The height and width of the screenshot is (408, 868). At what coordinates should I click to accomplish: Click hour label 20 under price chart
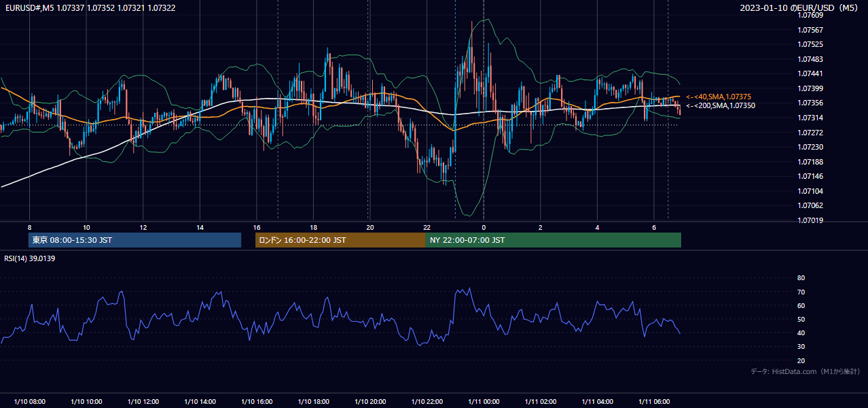click(370, 227)
